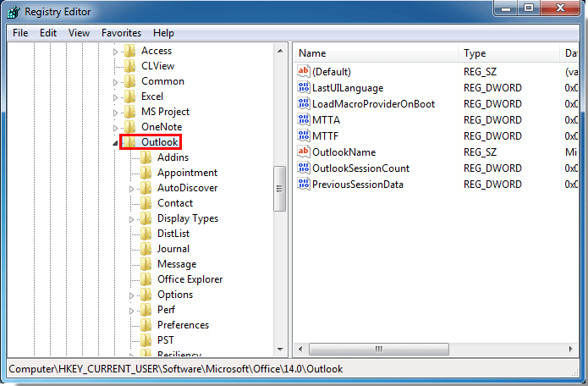Maximize the Registry Editor window

529,8
